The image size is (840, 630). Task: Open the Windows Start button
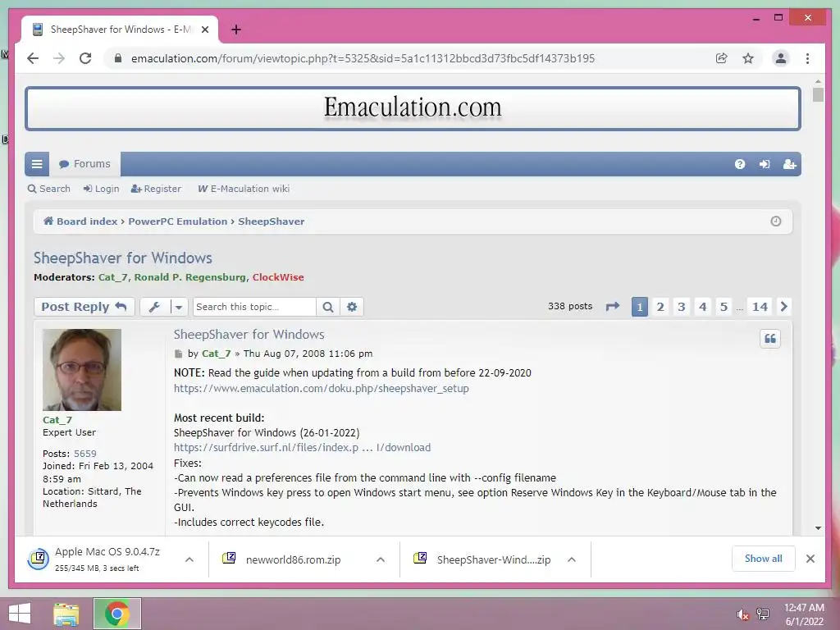(20, 614)
